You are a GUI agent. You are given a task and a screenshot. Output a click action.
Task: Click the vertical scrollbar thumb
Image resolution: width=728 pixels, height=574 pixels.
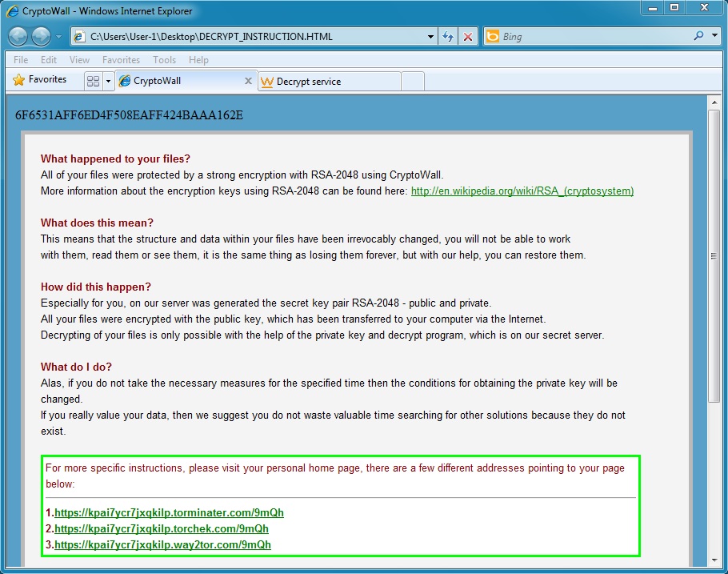(714, 256)
